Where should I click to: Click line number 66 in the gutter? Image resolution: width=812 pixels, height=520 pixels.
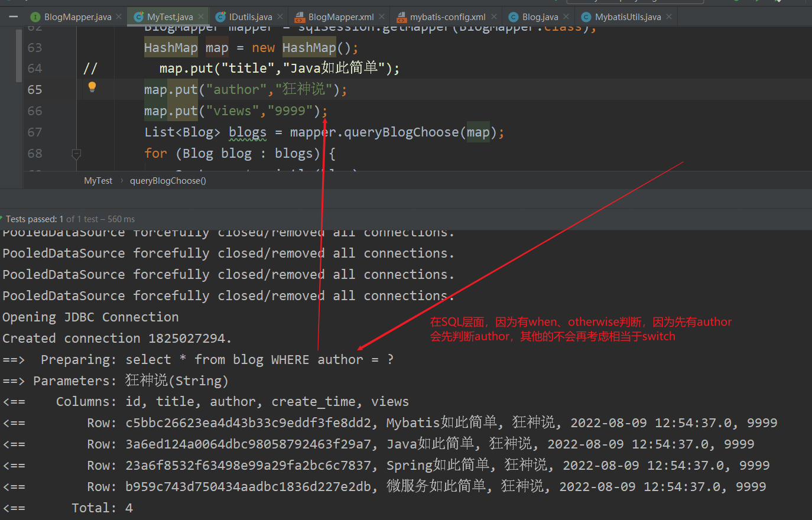[x=35, y=111]
